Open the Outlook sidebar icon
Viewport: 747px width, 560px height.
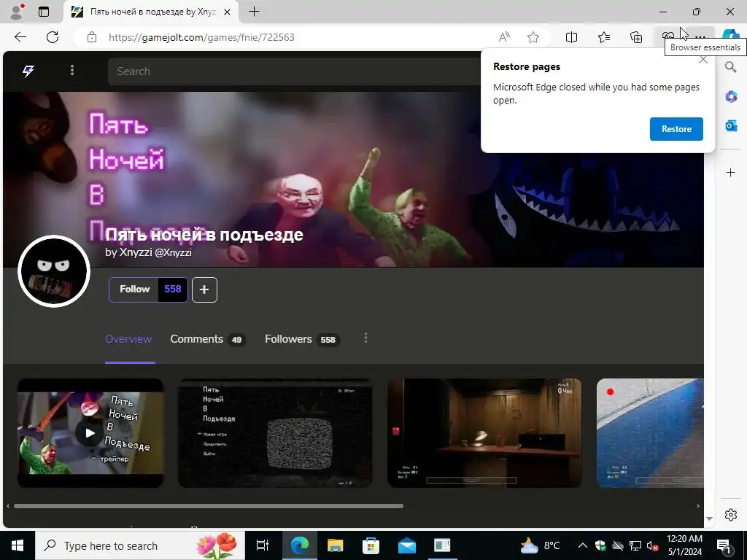(x=731, y=125)
